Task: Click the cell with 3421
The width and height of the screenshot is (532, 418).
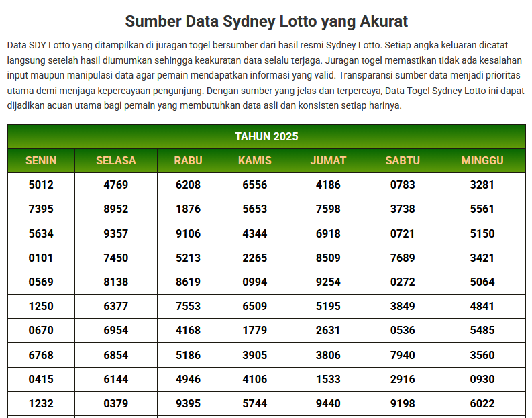Action: 482,258
